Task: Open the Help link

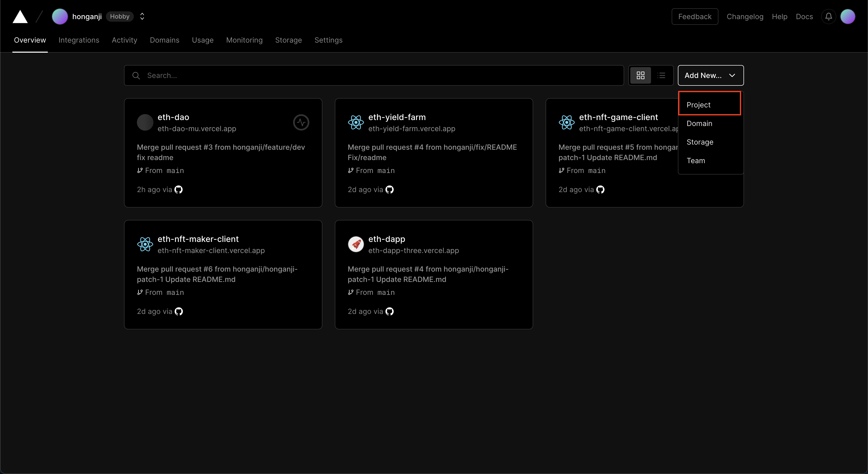Action: (x=779, y=17)
